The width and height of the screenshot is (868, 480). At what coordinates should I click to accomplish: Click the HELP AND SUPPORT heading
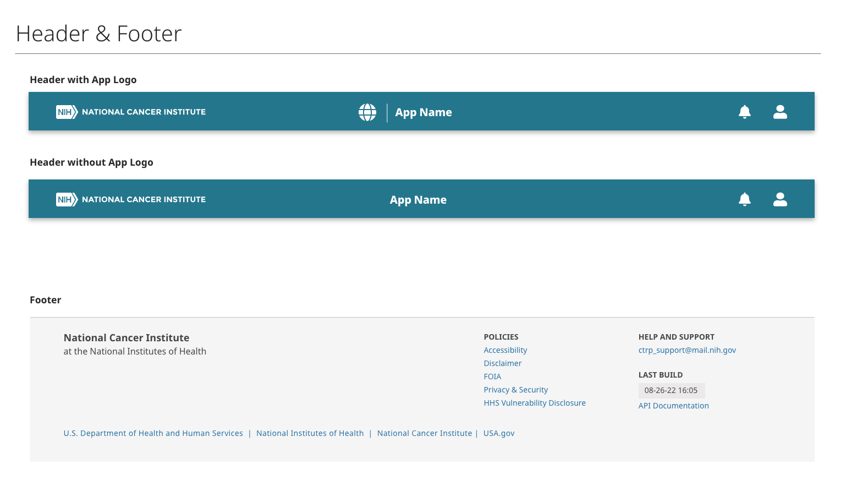point(677,337)
